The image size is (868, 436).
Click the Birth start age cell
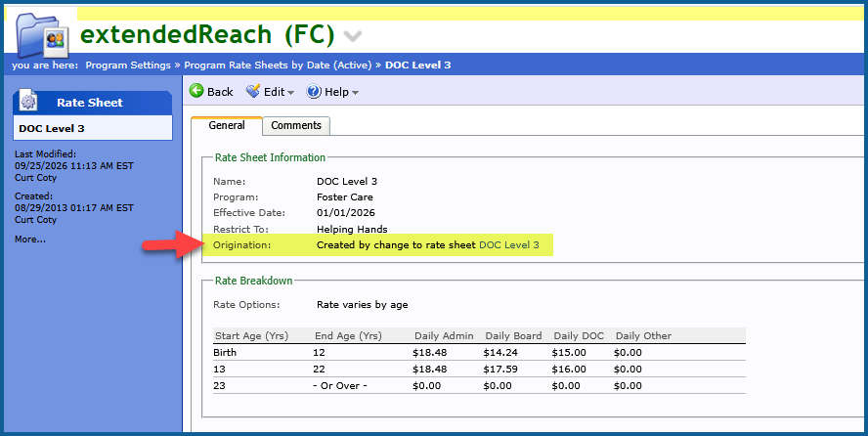225,353
